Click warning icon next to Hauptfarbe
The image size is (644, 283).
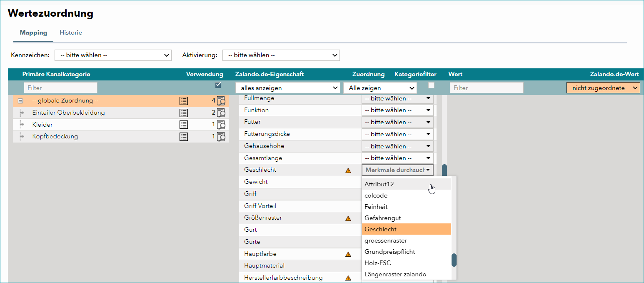[x=348, y=254]
